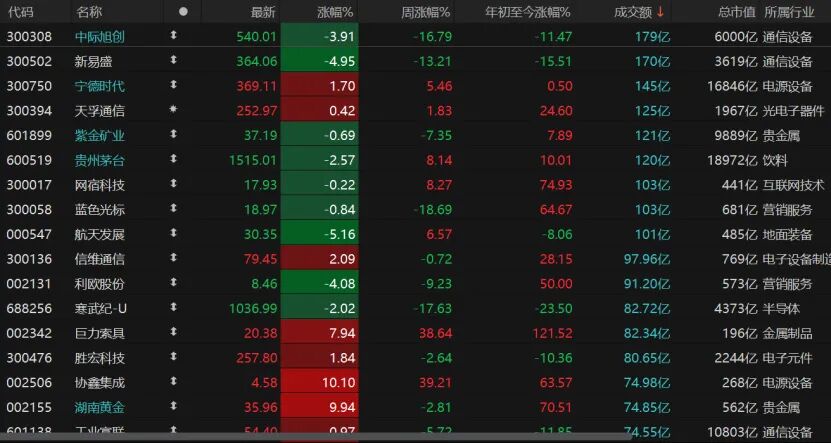Click the 周涨幅% column header
Screen dimensions: 831x443
point(425,12)
